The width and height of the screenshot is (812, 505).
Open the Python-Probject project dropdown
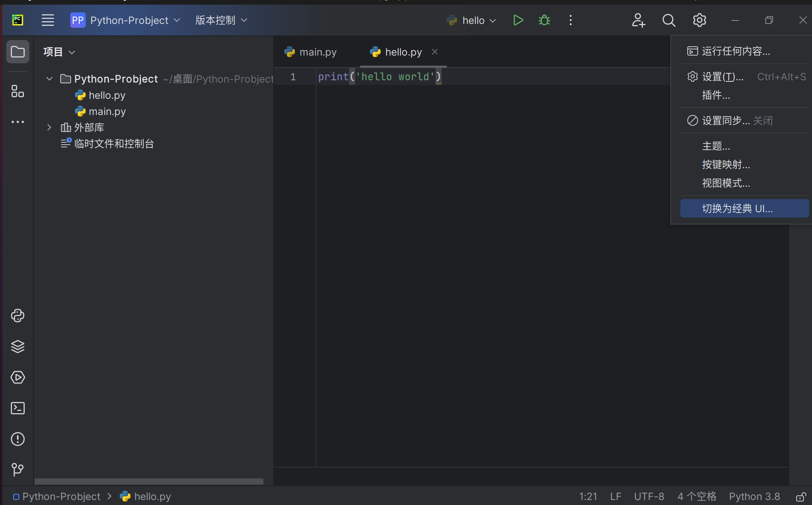click(125, 20)
